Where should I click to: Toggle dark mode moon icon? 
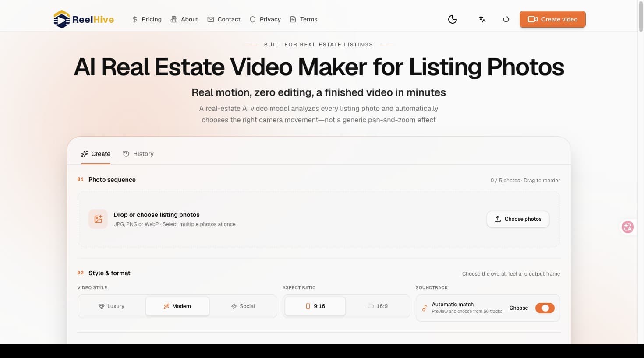(453, 19)
